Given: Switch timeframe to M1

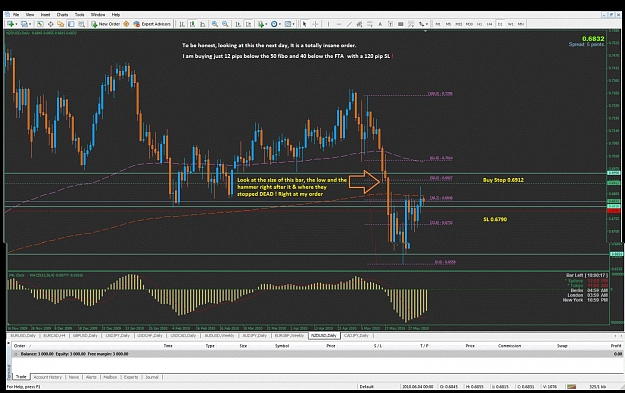Looking at the screenshot, I should 438,24.
